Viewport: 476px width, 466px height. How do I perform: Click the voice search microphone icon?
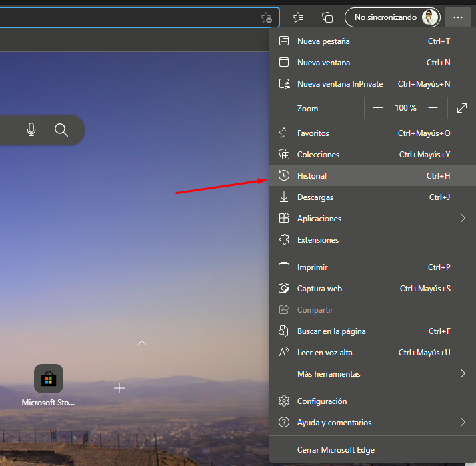coord(31,130)
